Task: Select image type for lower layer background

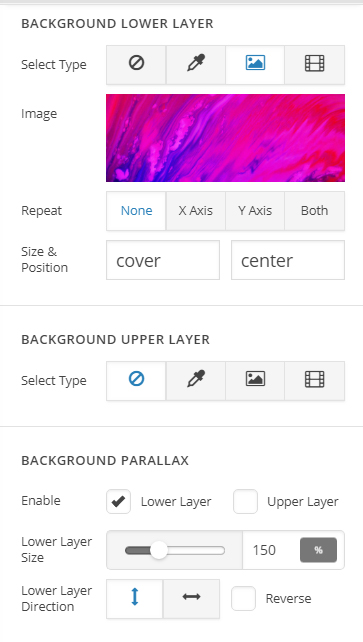Action: pyautogui.click(x=255, y=65)
